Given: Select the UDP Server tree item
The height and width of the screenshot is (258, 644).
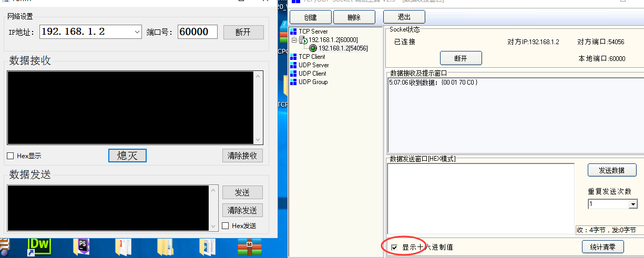Looking at the screenshot, I should pyautogui.click(x=314, y=65).
